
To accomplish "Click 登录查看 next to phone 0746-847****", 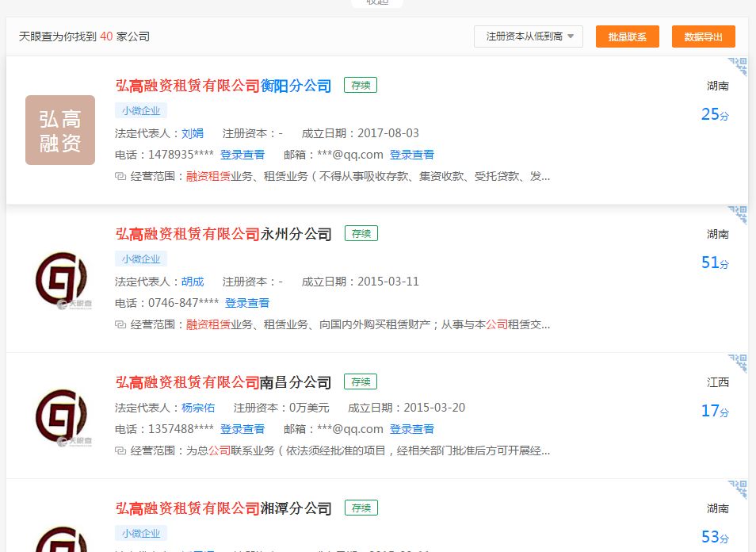I will (247, 303).
